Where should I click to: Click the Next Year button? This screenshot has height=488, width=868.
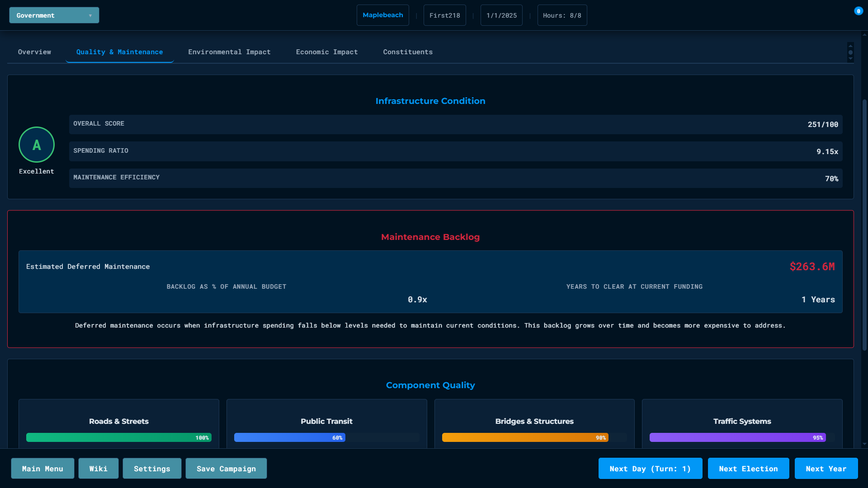click(x=826, y=469)
